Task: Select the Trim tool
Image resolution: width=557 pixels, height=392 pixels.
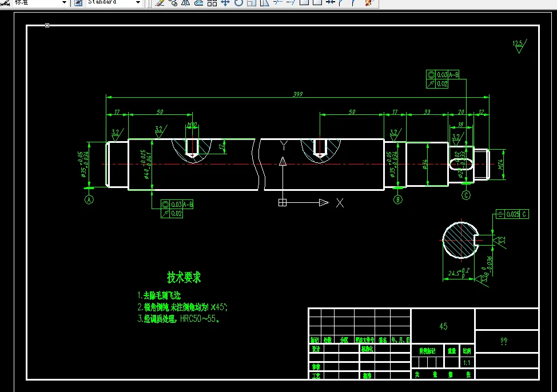Action: pos(278,3)
